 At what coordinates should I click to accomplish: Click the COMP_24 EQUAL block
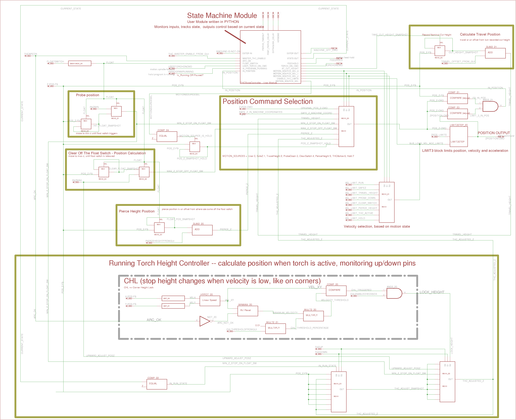tap(167, 137)
